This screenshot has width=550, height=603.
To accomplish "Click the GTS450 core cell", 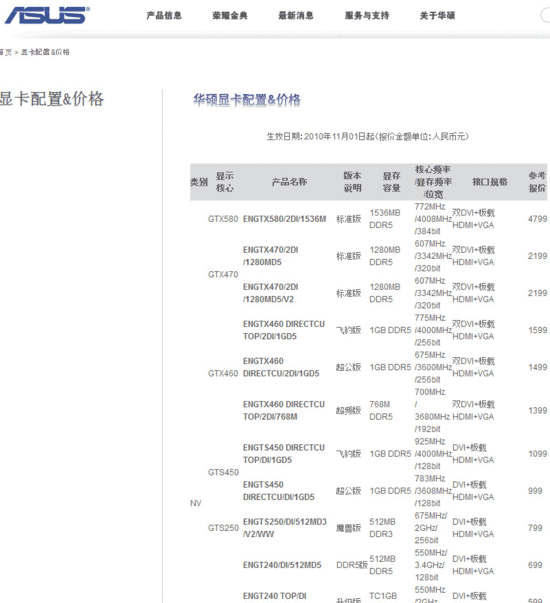I will click(x=223, y=472).
